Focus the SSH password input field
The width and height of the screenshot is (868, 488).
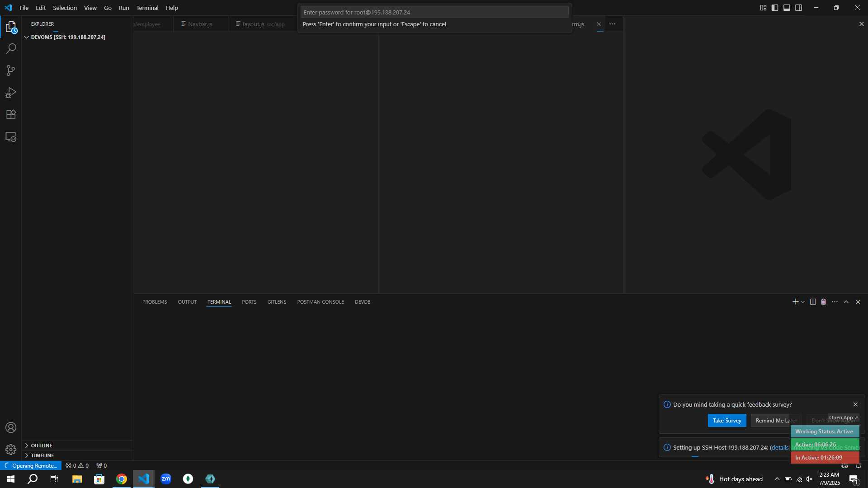[x=434, y=12]
